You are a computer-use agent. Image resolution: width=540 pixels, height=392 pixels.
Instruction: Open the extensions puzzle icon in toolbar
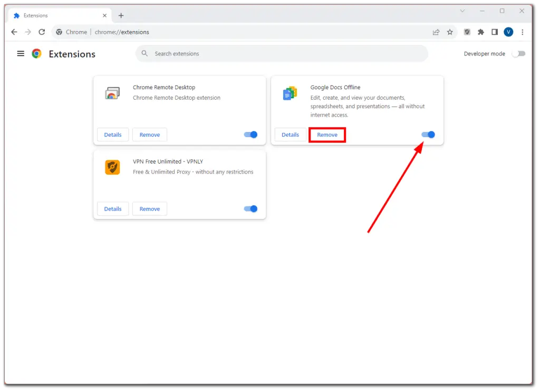(480, 32)
